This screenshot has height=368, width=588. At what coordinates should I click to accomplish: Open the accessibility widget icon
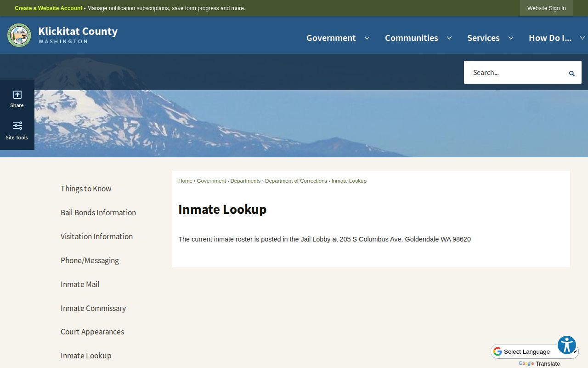[567, 345]
